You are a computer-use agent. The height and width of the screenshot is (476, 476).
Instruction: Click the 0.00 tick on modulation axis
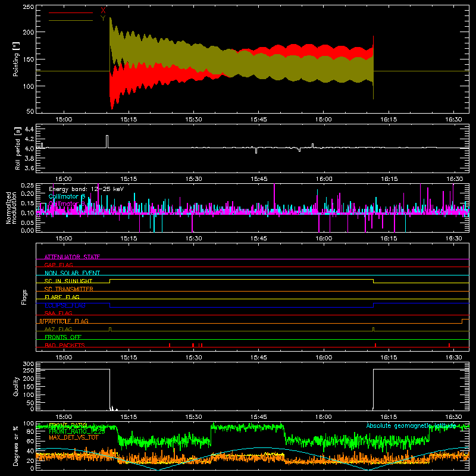coord(27,230)
